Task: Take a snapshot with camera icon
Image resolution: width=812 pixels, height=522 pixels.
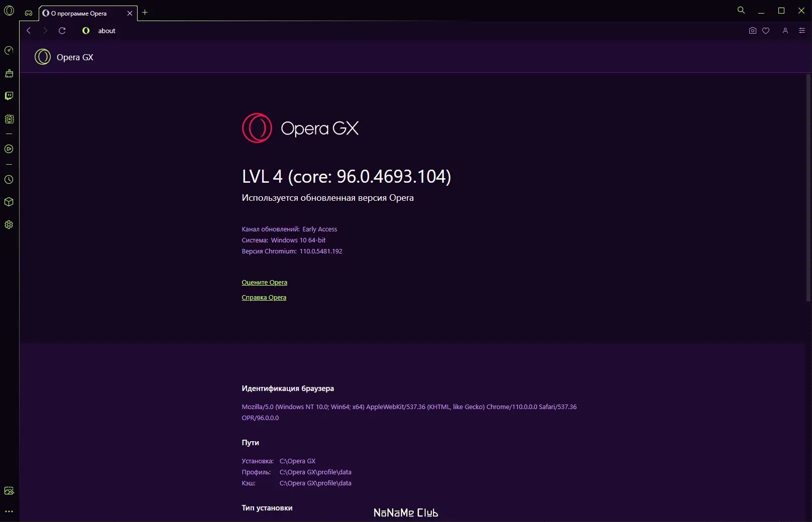Action: pyautogui.click(x=752, y=31)
